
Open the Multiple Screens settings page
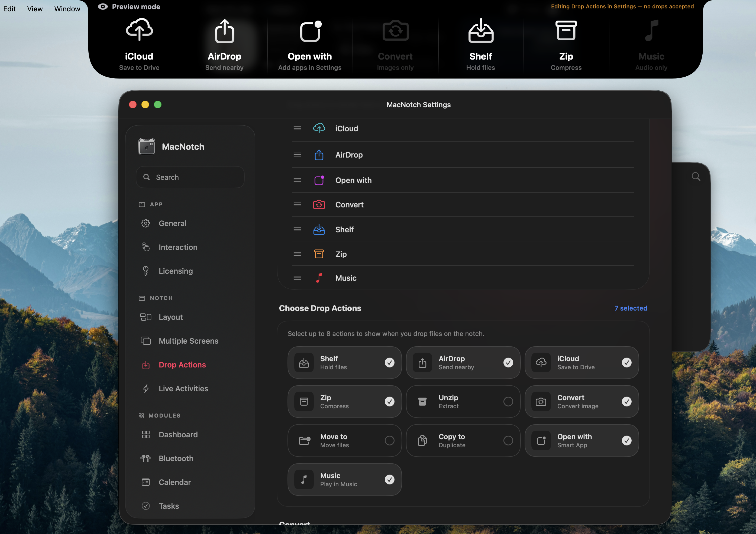[188, 341]
